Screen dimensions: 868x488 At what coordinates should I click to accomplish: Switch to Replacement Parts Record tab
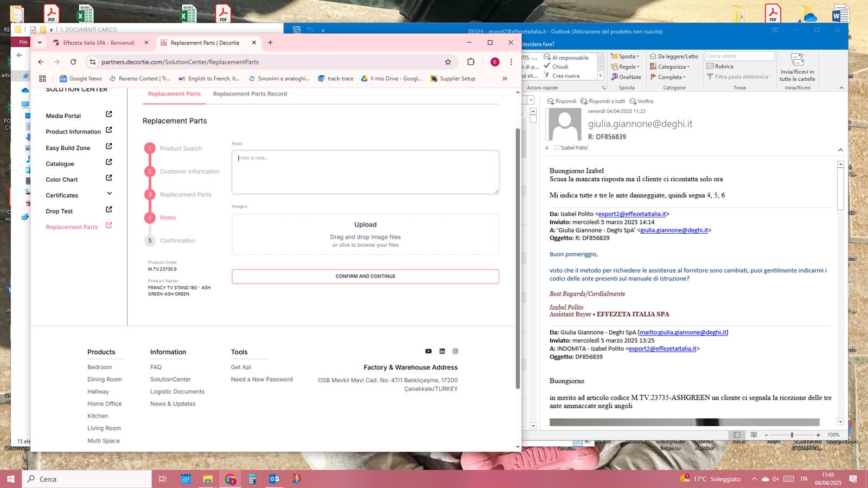[250, 94]
